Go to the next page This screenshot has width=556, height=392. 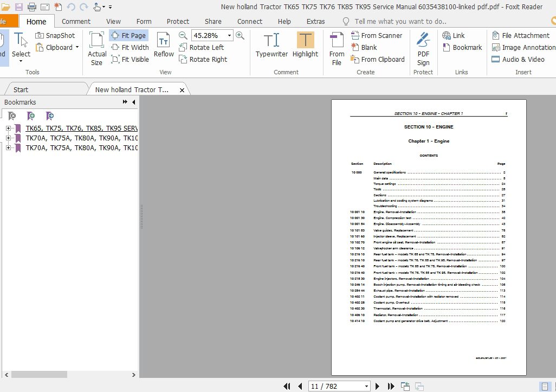point(377,386)
